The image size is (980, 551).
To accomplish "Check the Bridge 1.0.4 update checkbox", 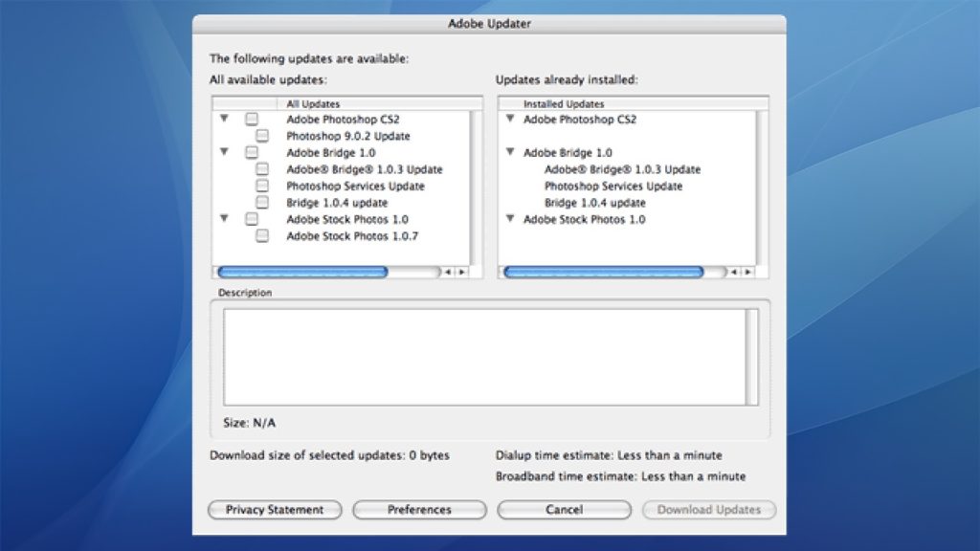I will [x=262, y=203].
